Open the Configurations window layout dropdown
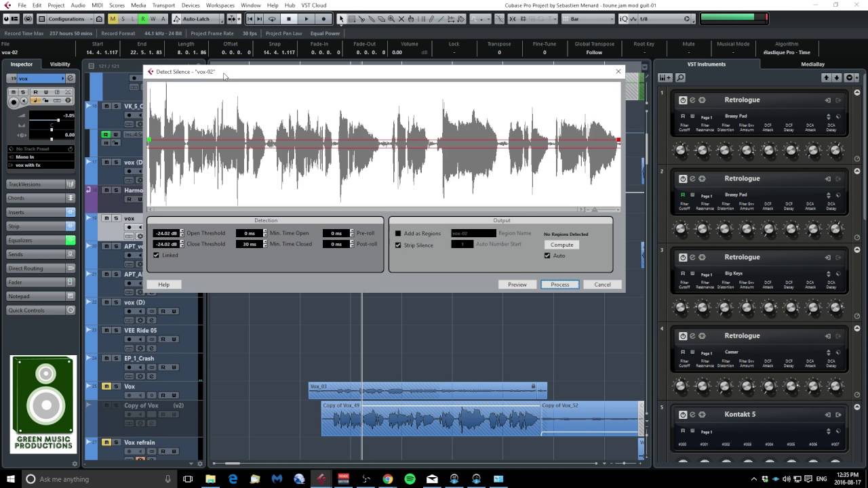The width and height of the screenshot is (868, 488). [70, 19]
